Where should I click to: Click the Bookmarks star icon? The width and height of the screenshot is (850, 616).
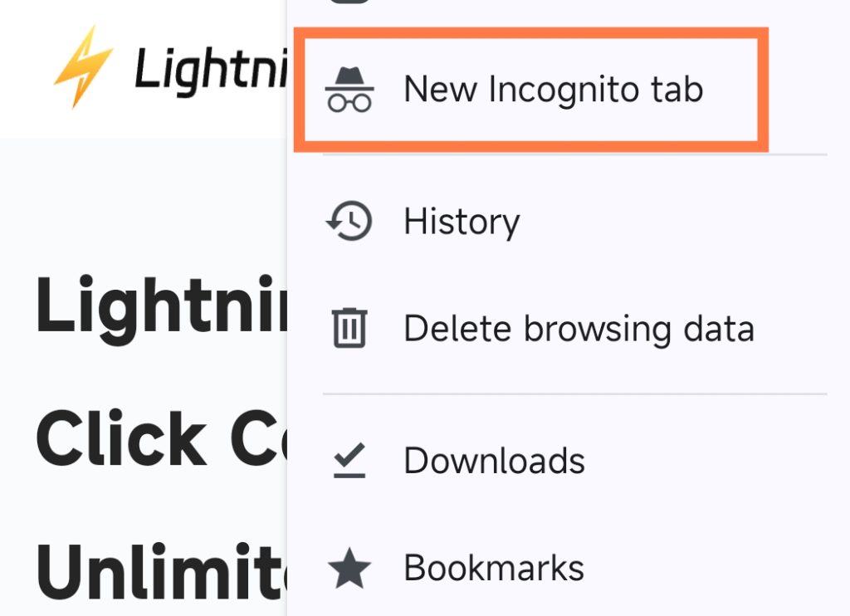pyautogui.click(x=349, y=568)
